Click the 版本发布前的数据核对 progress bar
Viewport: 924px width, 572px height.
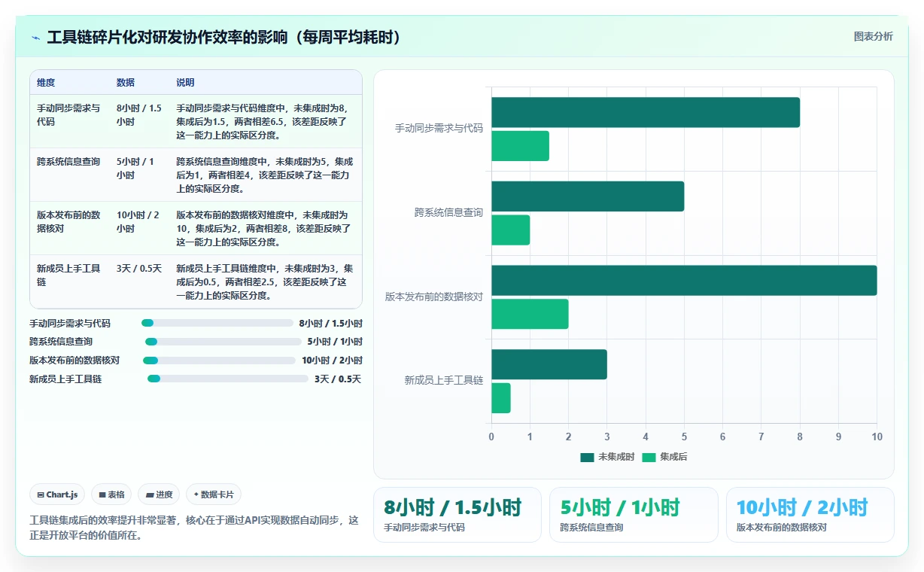point(219,361)
